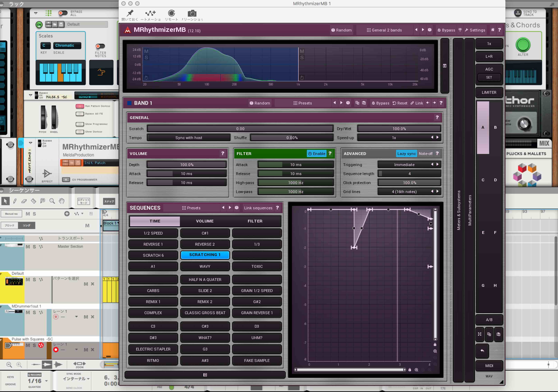
Task: Toggle Lazy sync in Advanced panel
Action: (x=406, y=154)
